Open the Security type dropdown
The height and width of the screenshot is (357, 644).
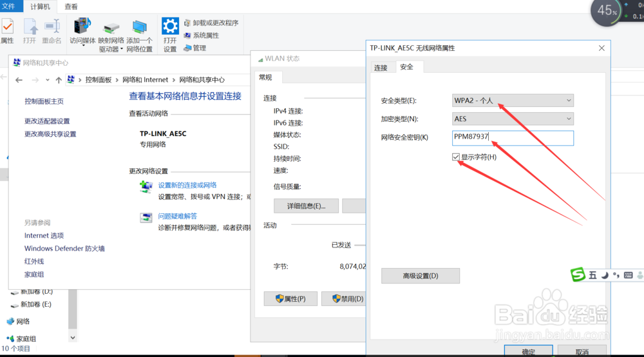[x=513, y=101]
